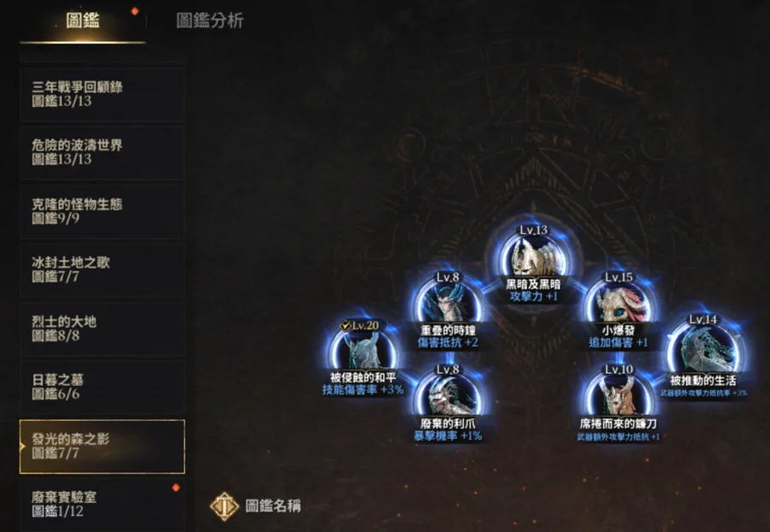Switch to the 圖鑑 tab
Screen dimensions: 770x532
tap(82, 21)
